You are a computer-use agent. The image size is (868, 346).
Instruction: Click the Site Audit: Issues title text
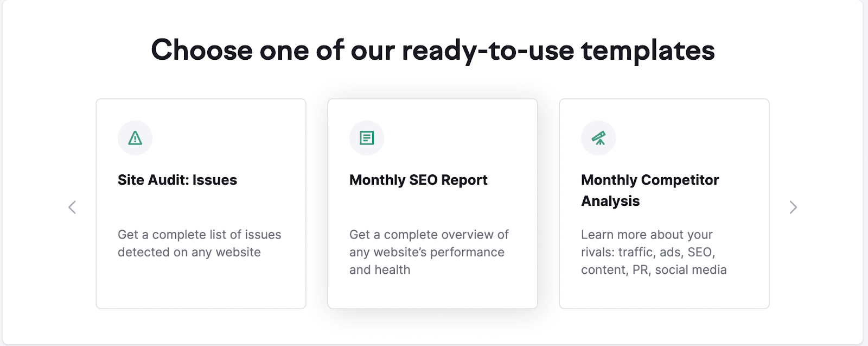(x=177, y=180)
